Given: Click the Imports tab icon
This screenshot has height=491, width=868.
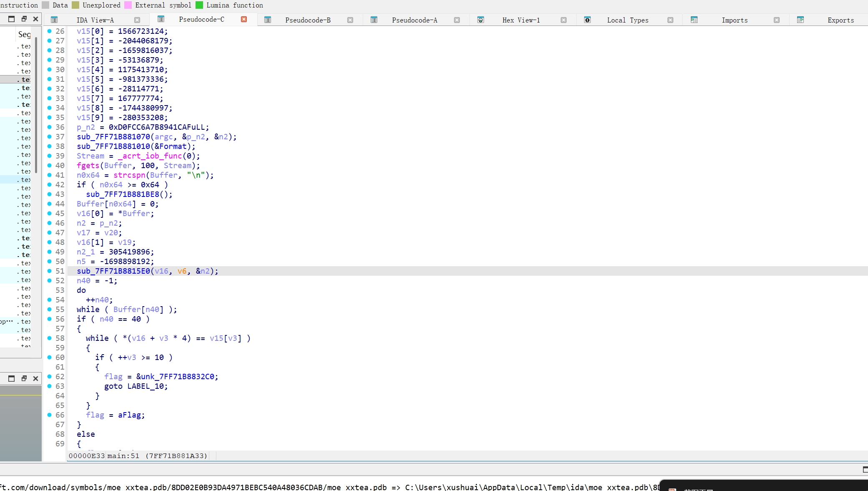Looking at the screenshot, I should (694, 20).
